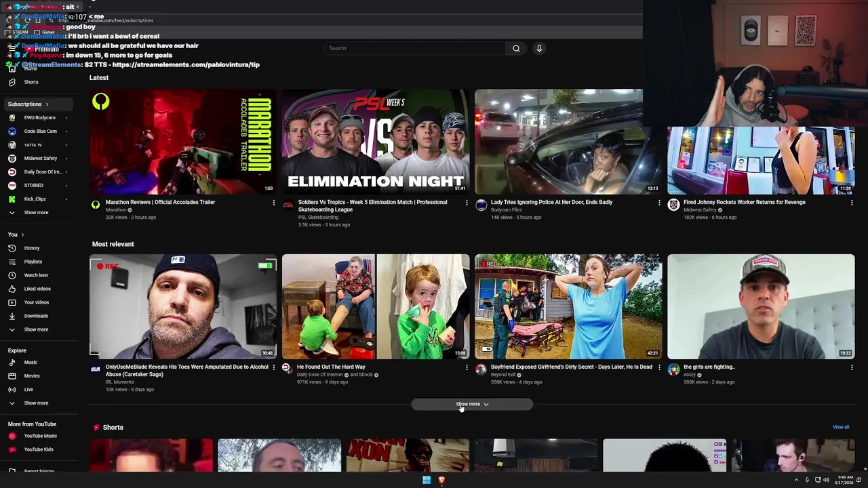Start voice search with the microphone icon
The height and width of the screenshot is (488, 868).
[x=539, y=48]
